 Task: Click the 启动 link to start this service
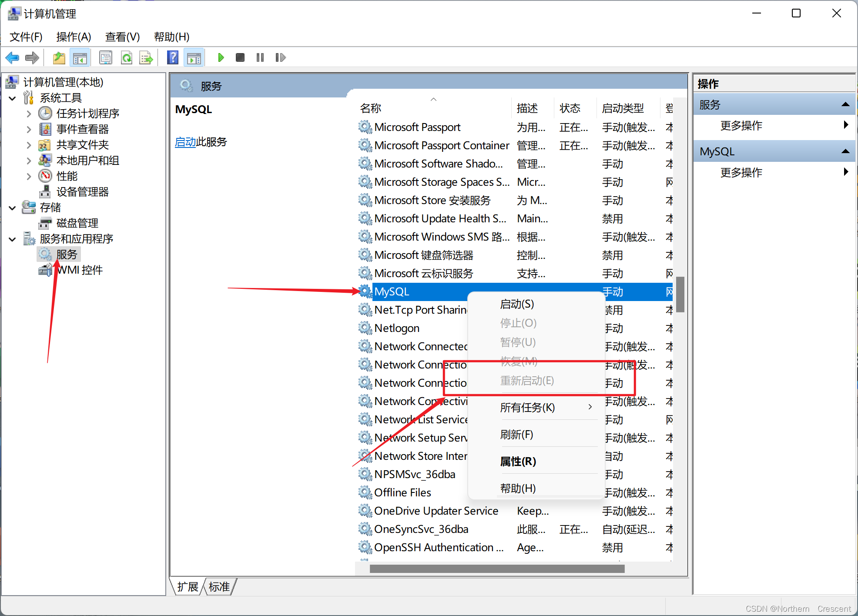[185, 142]
